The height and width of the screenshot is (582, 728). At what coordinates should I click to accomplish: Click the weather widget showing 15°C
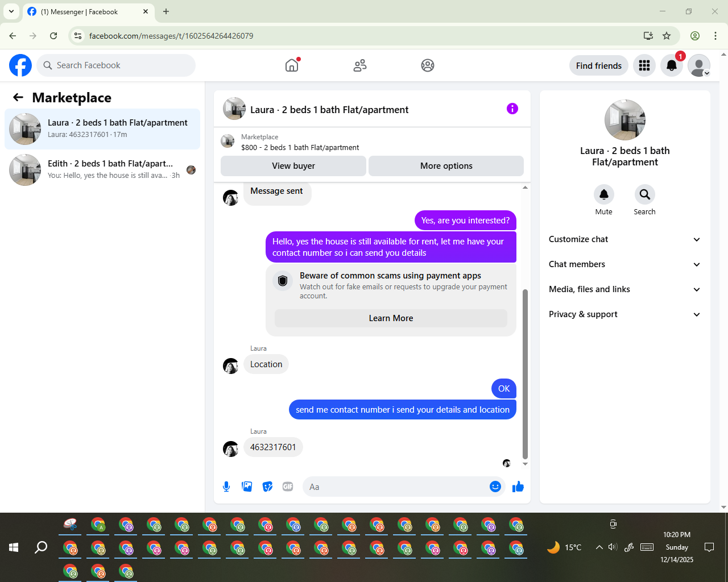[564, 547]
